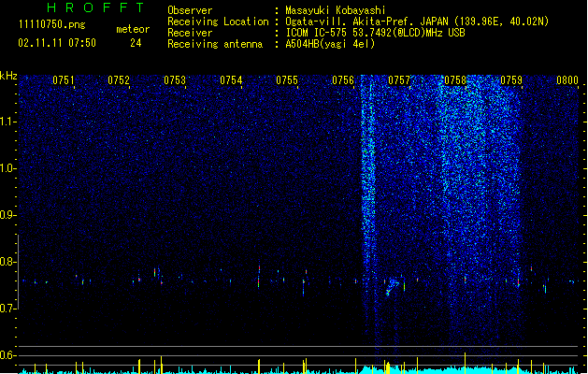Select the Ogata-vill. Akita-Pref. JAPAN location text
Screen dimensions: 588x374
pos(417,22)
